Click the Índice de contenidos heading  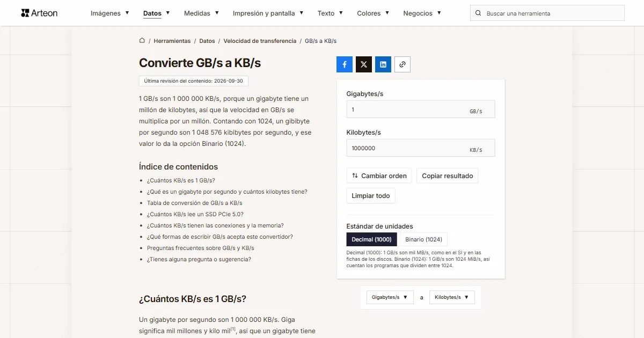click(x=178, y=167)
